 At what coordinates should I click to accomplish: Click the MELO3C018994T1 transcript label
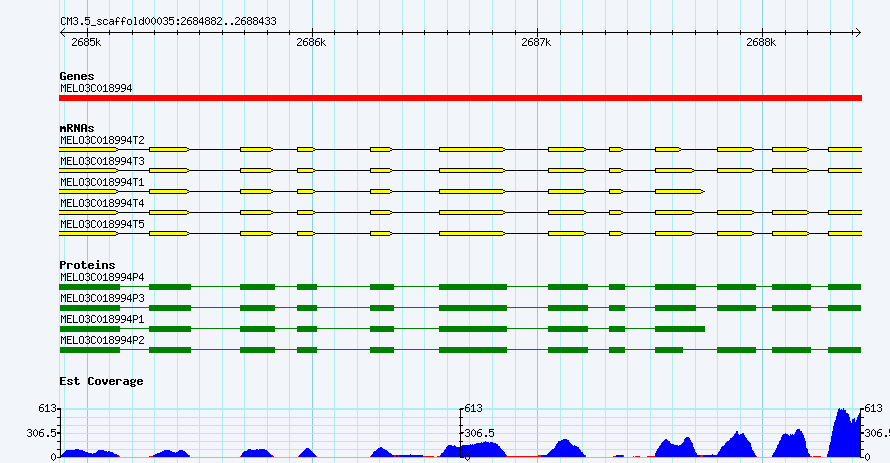click(x=102, y=182)
